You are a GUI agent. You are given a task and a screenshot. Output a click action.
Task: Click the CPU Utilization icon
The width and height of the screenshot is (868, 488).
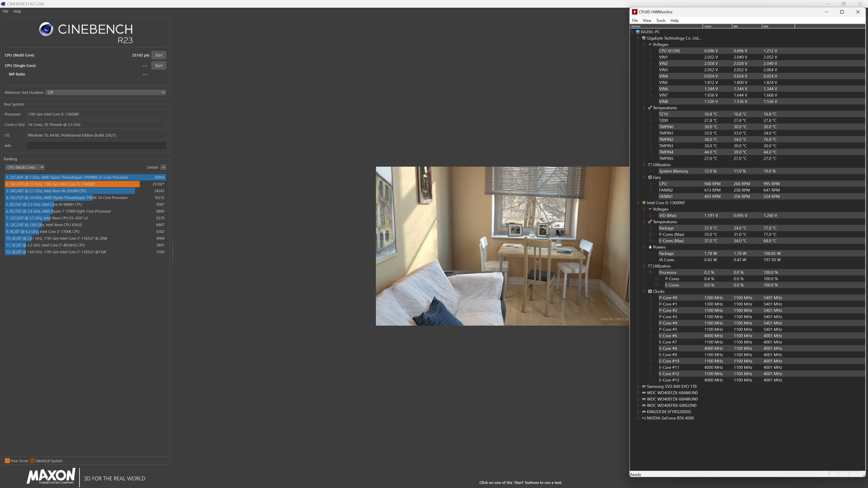(x=650, y=266)
